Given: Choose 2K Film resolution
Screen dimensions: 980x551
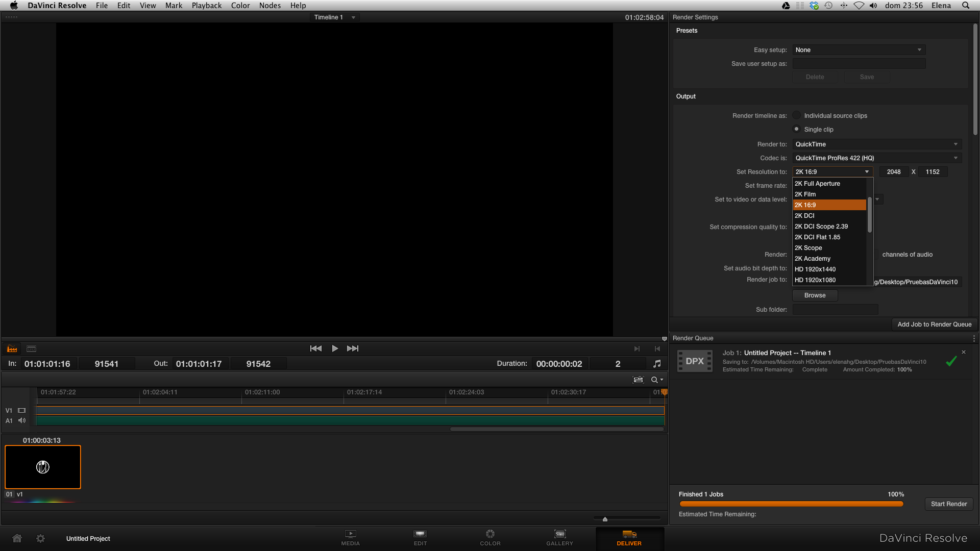Looking at the screenshot, I should click(x=829, y=194).
